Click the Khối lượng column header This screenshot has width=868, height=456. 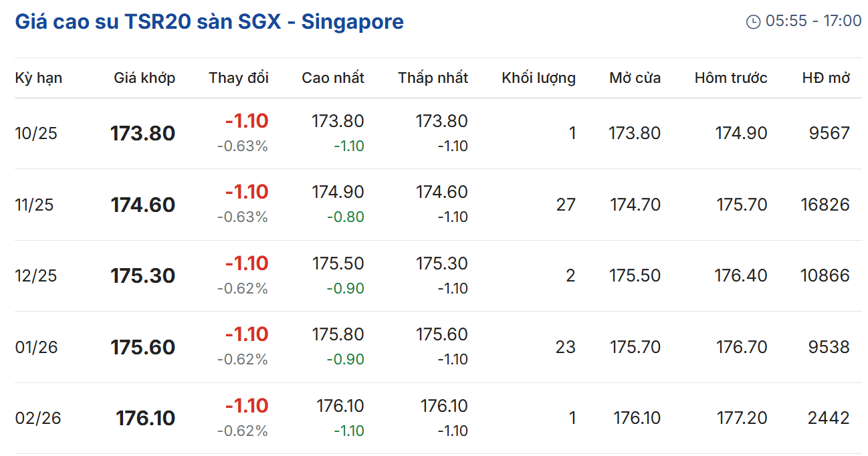click(538, 78)
